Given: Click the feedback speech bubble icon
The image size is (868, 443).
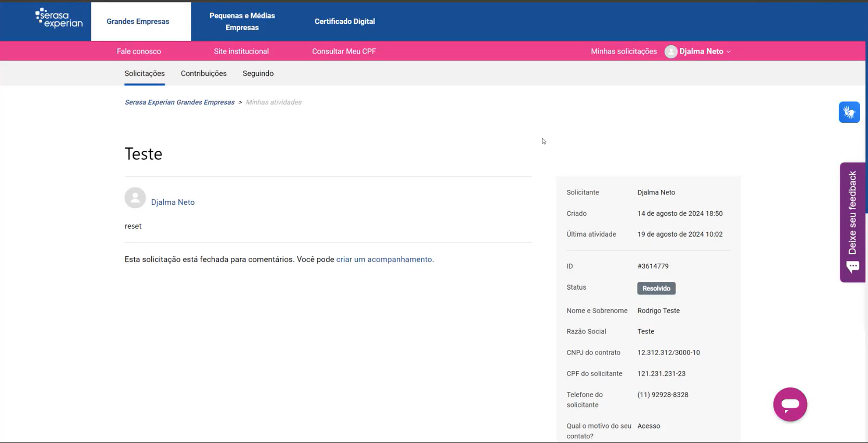Looking at the screenshot, I should (x=852, y=267).
